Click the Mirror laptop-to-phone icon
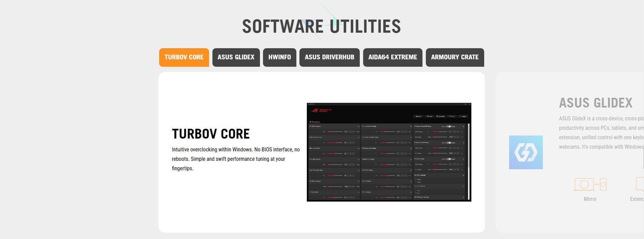 click(x=590, y=184)
